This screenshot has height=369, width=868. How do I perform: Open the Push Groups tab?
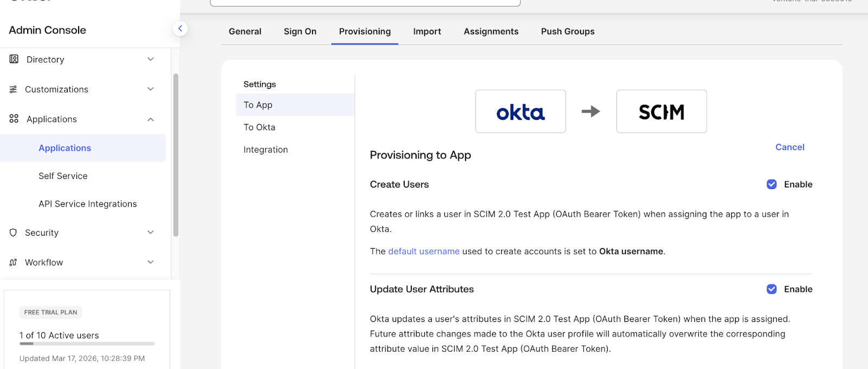click(567, 31)
